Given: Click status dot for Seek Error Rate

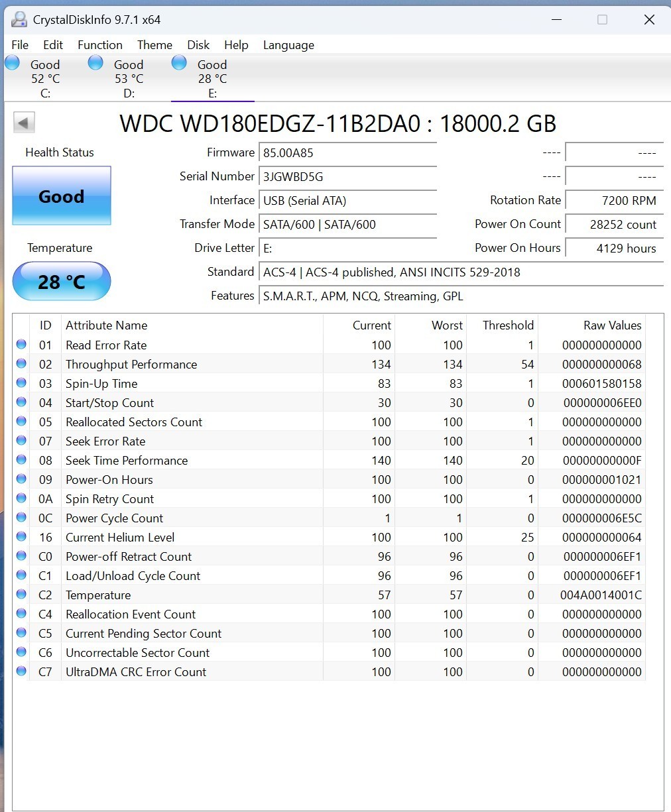Looking at the screenshot, I should [x=21, y=441].
